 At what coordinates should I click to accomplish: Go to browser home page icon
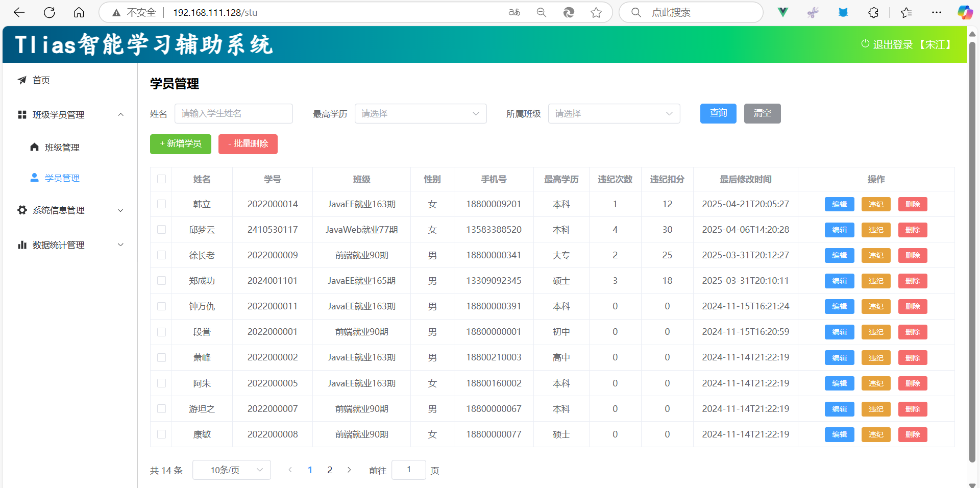click(79, 12)
